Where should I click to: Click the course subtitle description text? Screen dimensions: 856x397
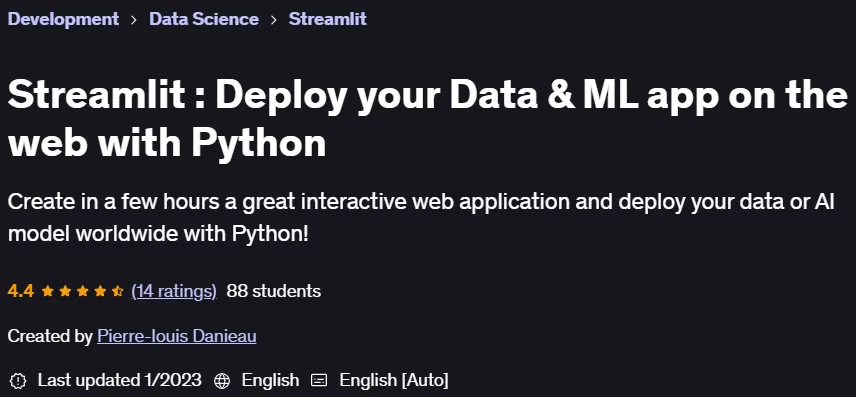tap(421, 218)
